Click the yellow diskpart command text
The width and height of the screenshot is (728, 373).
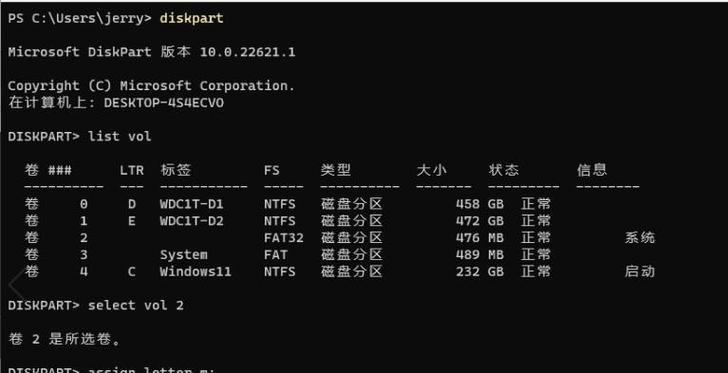192,18
